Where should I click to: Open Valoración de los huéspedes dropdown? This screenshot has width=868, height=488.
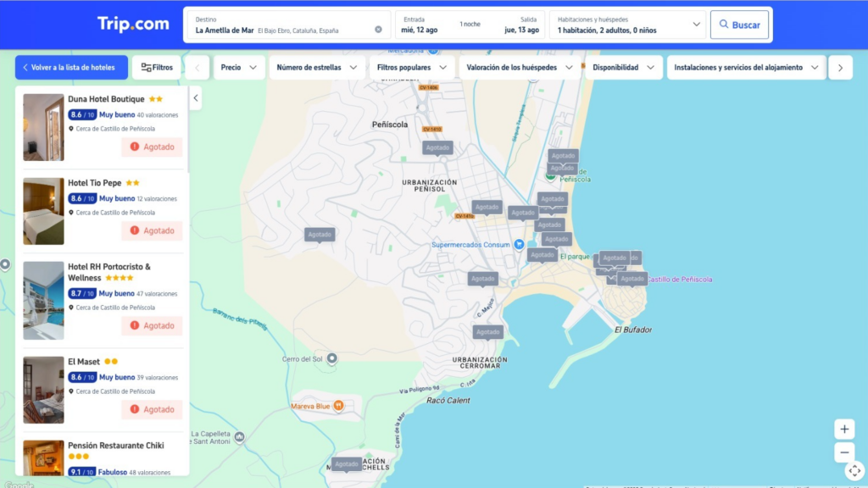click(x=520, y=68)
